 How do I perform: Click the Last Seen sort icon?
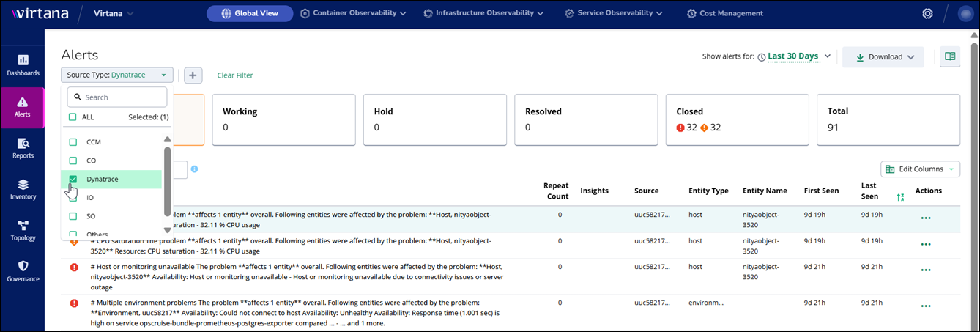900,196
